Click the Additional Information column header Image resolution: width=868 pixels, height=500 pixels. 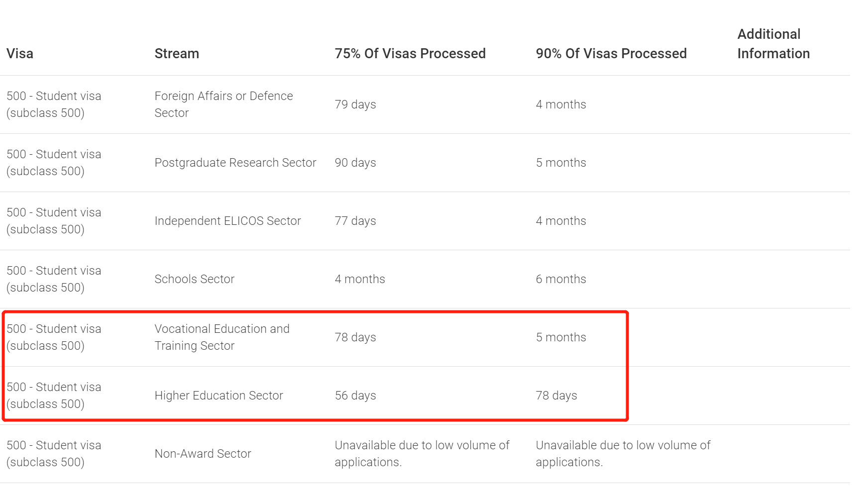(x=773, y=44)
